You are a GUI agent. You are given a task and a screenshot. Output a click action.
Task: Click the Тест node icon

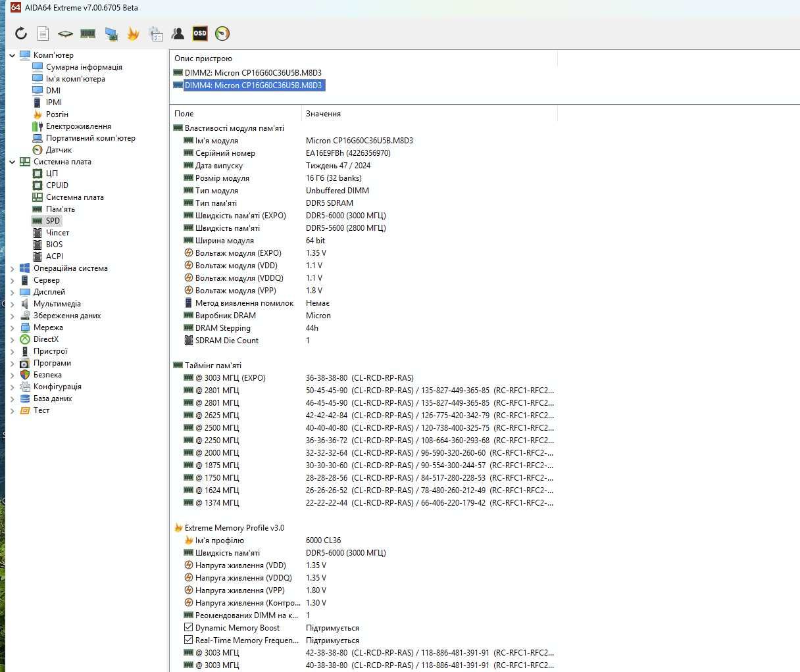click(x=25, y=410)
